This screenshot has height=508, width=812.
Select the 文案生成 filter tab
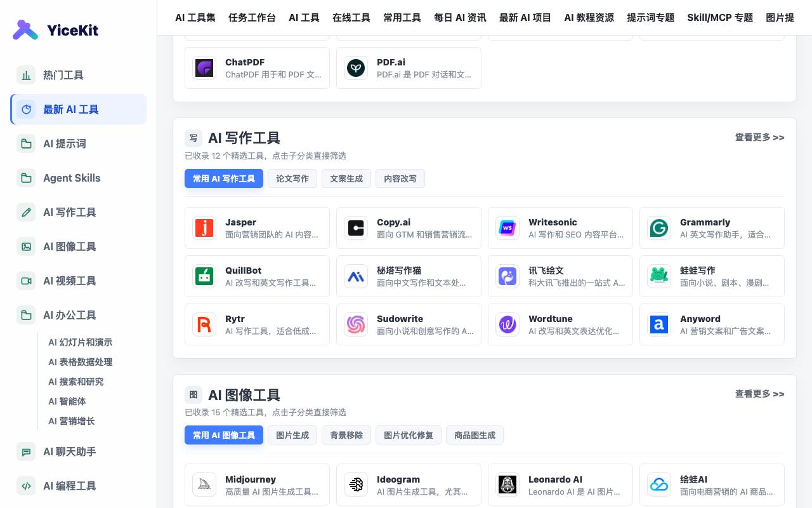346,178
